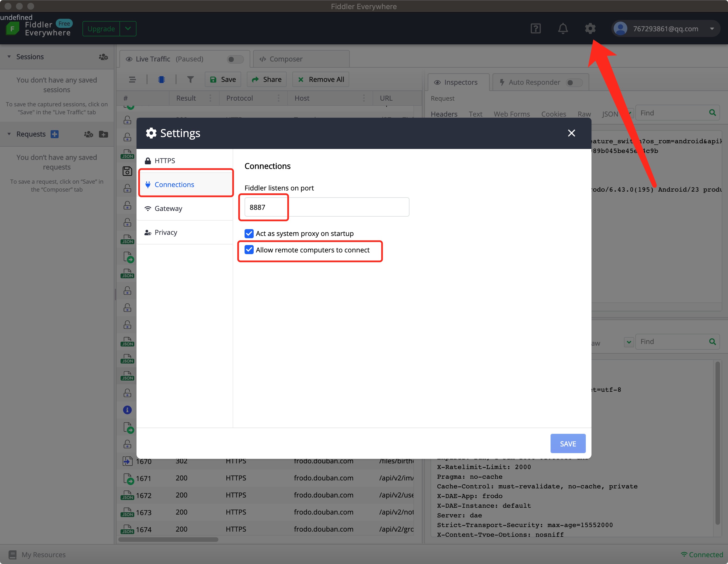
Task: Click the new folder icon in Requests
Action: click(103, 134)
